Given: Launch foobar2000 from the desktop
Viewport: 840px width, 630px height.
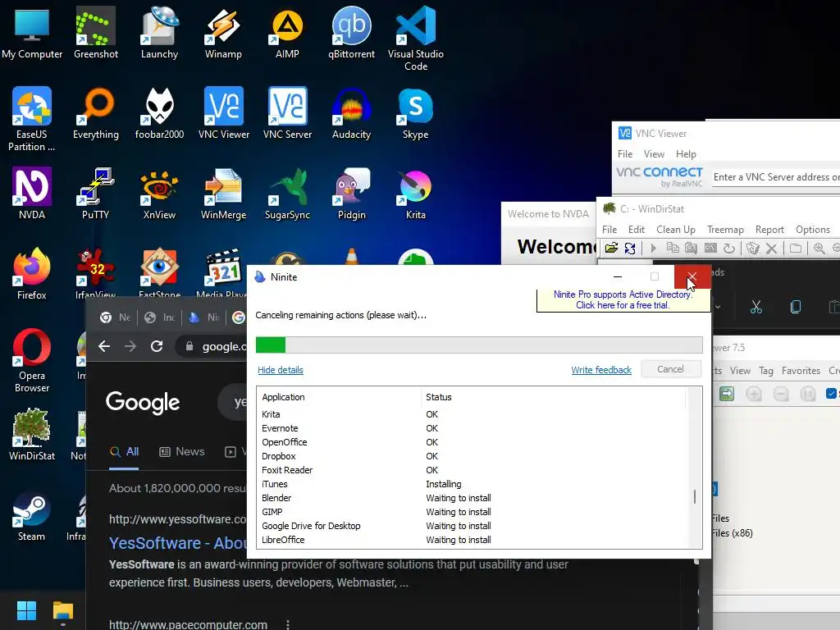Looking at the screenshot, I should click(159, 113).
